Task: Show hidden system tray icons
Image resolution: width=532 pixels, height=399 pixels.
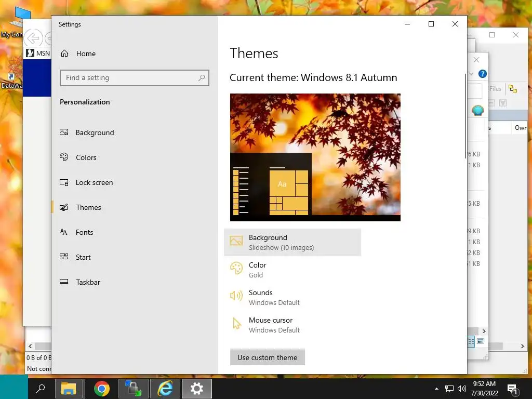Action: (436, 389)
